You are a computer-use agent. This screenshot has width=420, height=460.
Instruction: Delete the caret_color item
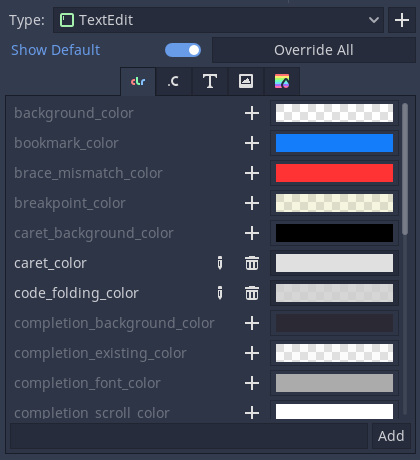pos(252,263)
